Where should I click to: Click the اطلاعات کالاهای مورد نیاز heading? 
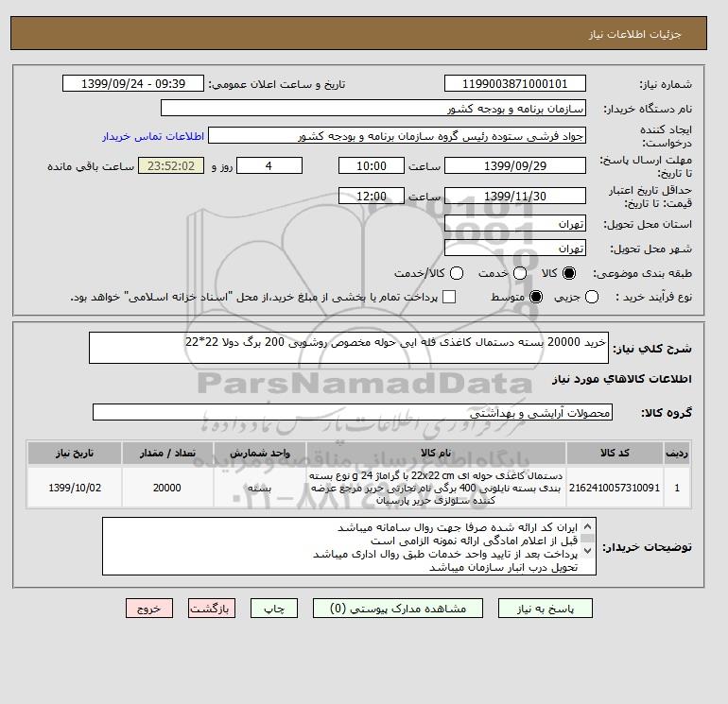pyautogui.click(x=622, y=379)
